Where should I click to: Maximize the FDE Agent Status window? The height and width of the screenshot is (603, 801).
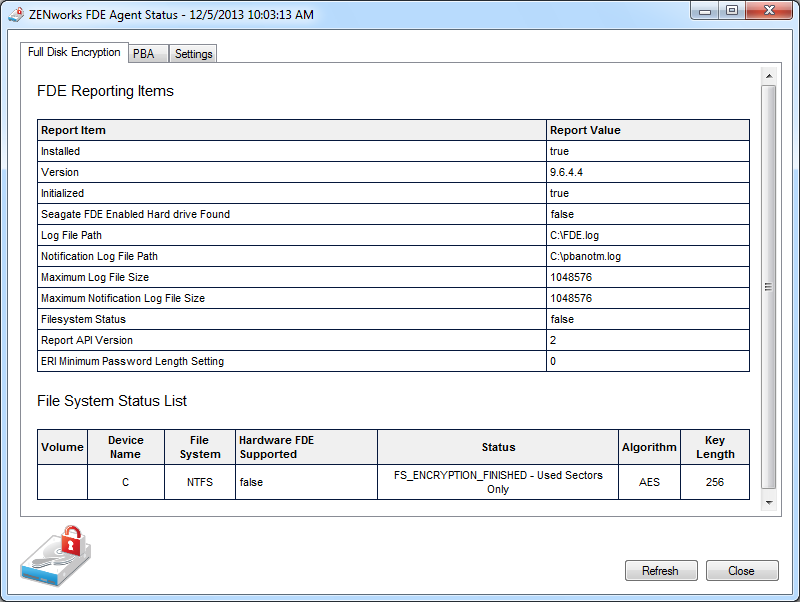tap(732, 10)
